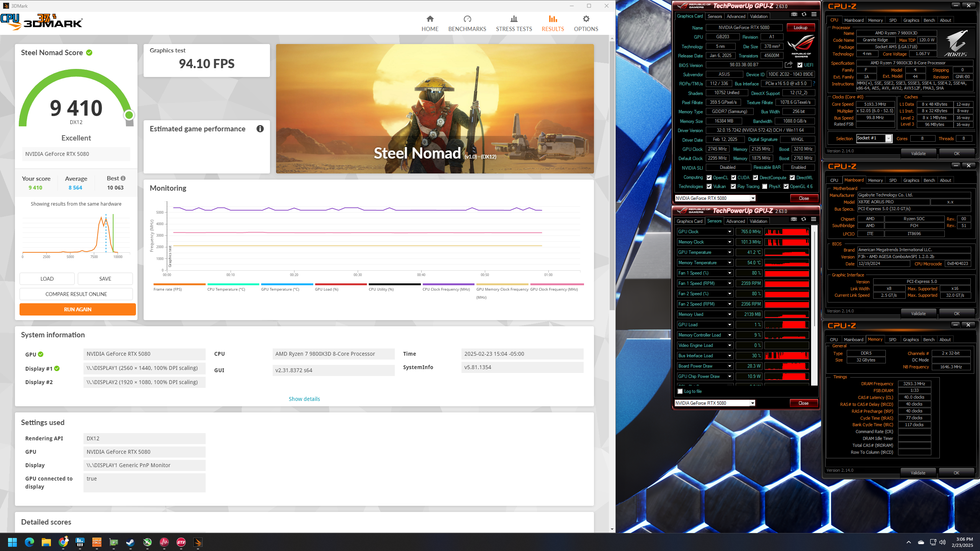This screenshot has height=551, width=980.
Task: Click the refresh icon in GPU-Z Sensors window
Action: 803,219
